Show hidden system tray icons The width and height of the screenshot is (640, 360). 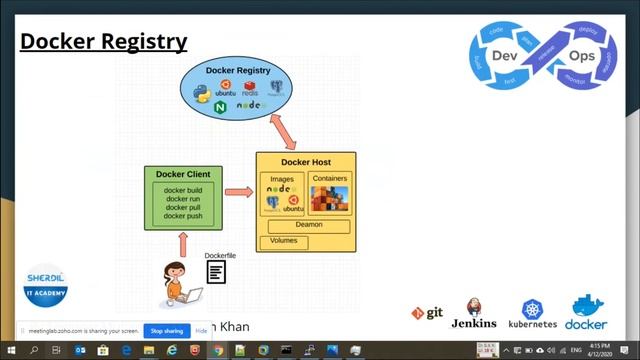[507, 350]
